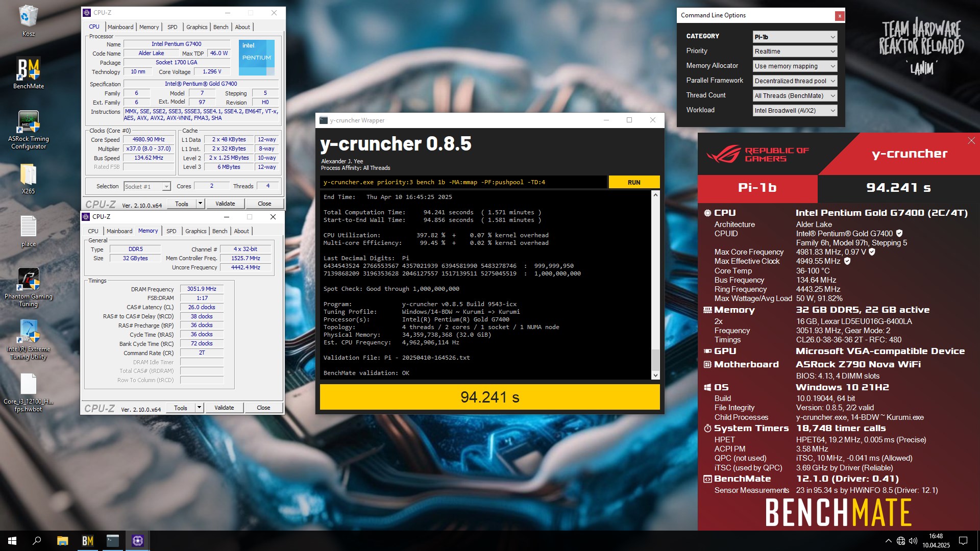Screen dimensions: 980x551
Task: Launch Intel Extreme Tuning Utility shortcut
Action: 28,340
